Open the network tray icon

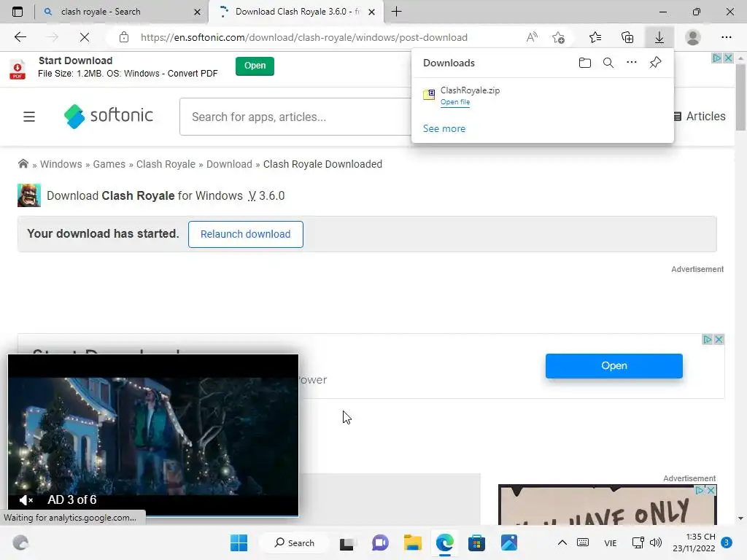click(638, 542)
